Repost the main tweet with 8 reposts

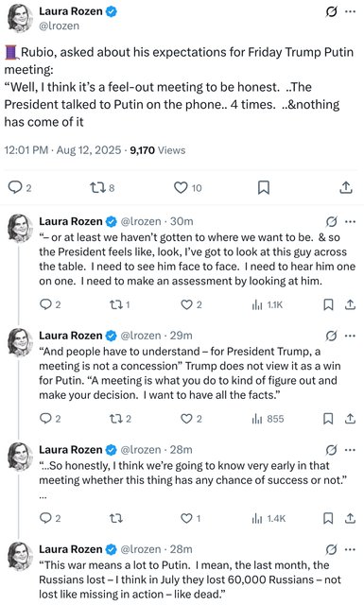pyautogui.click(x=102, y=188)
